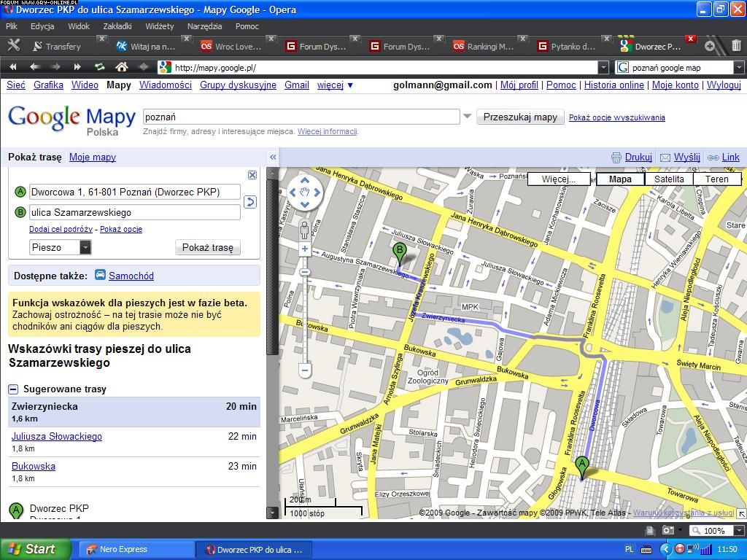Click the Fast Forward navigation arrow

77,67
